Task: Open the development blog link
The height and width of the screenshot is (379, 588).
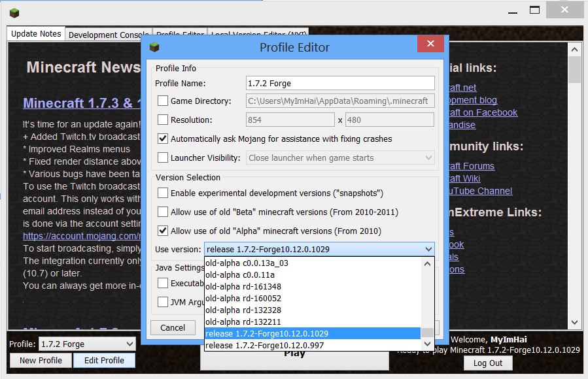Action: [x=474, y=100]
